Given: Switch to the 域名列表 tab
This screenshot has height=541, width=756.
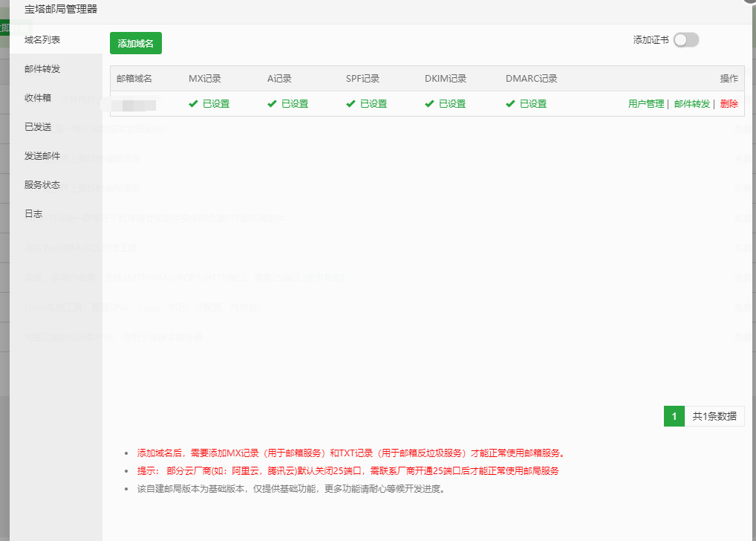Looking at the screenshot, I should click(x=42, y=39).
